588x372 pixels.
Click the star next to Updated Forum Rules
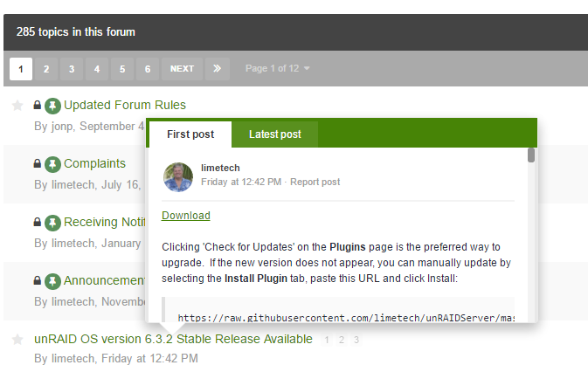pos(17,106)
